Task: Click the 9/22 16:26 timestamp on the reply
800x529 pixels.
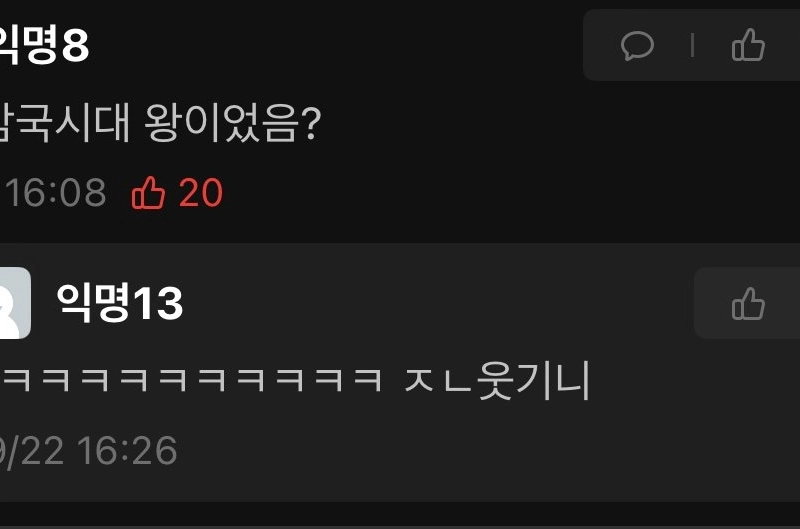Action: pos(88,450)
